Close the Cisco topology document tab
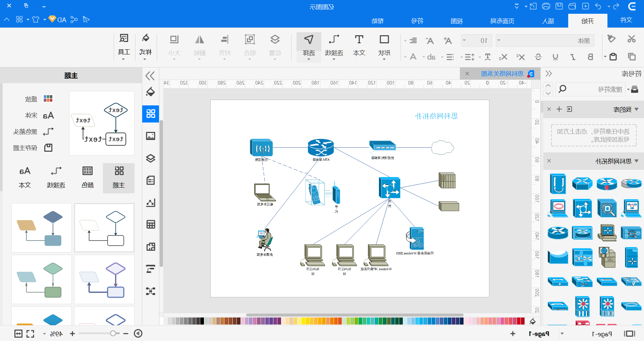The height and width of the screenshot is (341, 644). click(467, 74)
